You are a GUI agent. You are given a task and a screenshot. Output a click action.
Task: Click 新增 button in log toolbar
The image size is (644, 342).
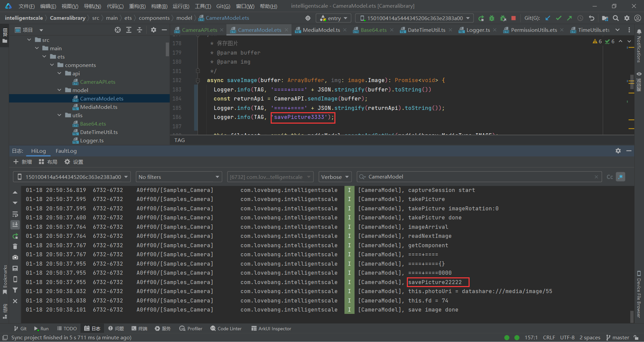[22, 162]
